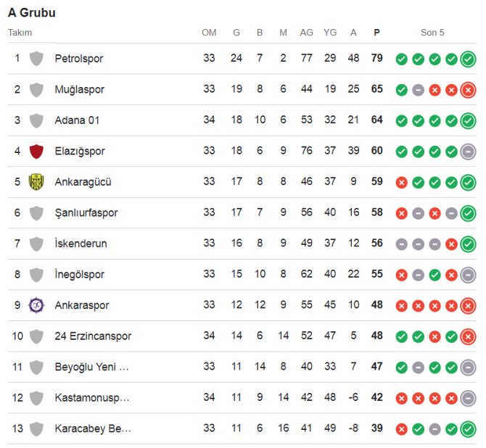Click Elazığspor's red team crest

click(x=36, y=151)
